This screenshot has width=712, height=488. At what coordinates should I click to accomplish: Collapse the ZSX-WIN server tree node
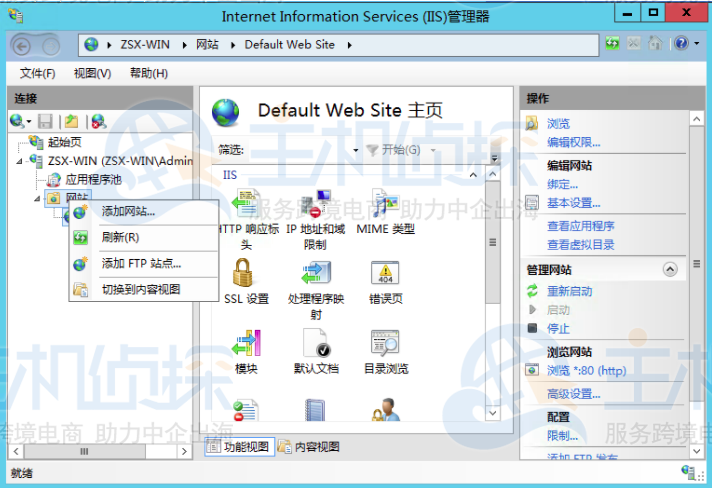20,161
